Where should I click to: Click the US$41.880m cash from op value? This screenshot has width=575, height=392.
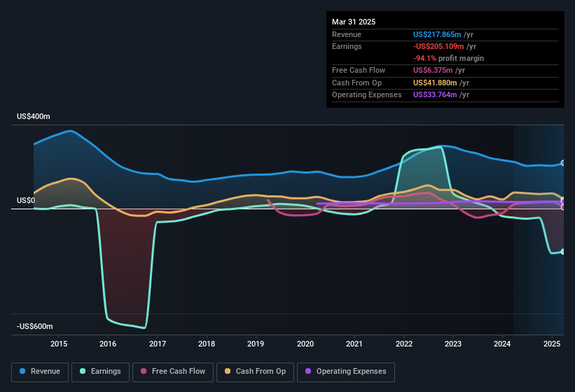pos(435,83)
